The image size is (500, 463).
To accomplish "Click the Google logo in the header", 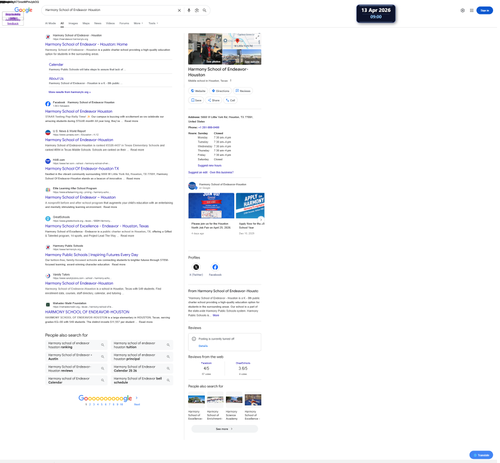I will tap(23, 10).
